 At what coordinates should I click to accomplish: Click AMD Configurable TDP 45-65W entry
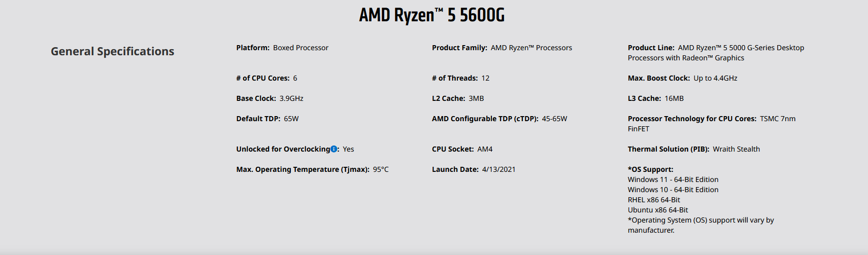(499, 119)
